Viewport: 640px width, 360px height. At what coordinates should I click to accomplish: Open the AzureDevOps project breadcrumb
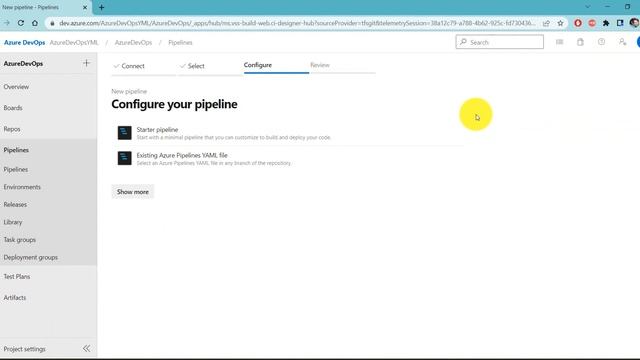coord(133,42)
